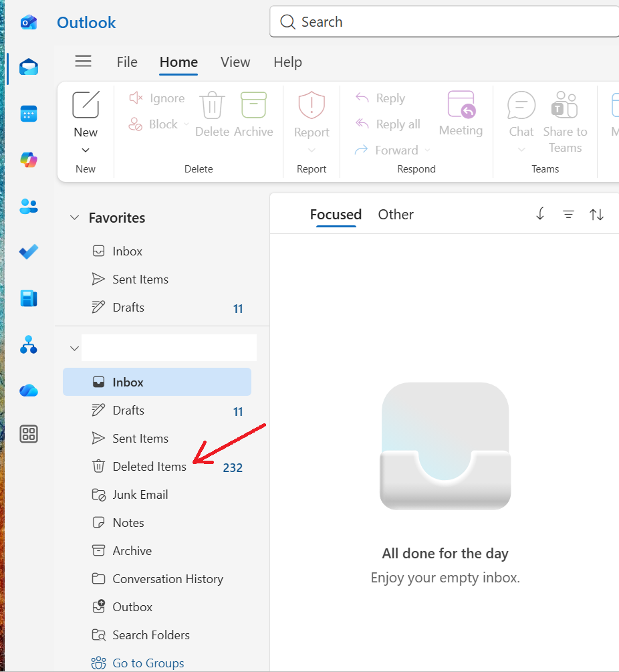619x672 pixels.
Task: Select the Home ribbon tab
Action: [178, 62]
